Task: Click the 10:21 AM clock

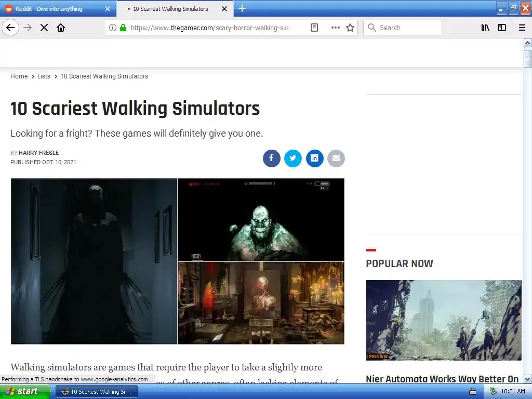Action: pos(513,392)
